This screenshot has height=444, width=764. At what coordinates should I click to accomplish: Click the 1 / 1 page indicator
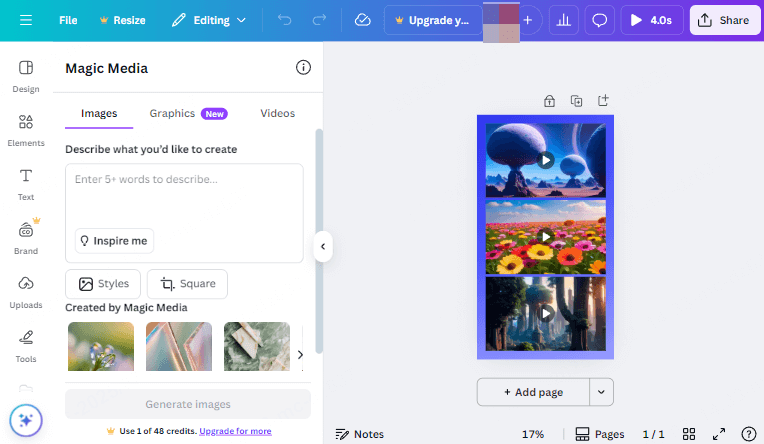pyautogui.click(x=653, y=434)
